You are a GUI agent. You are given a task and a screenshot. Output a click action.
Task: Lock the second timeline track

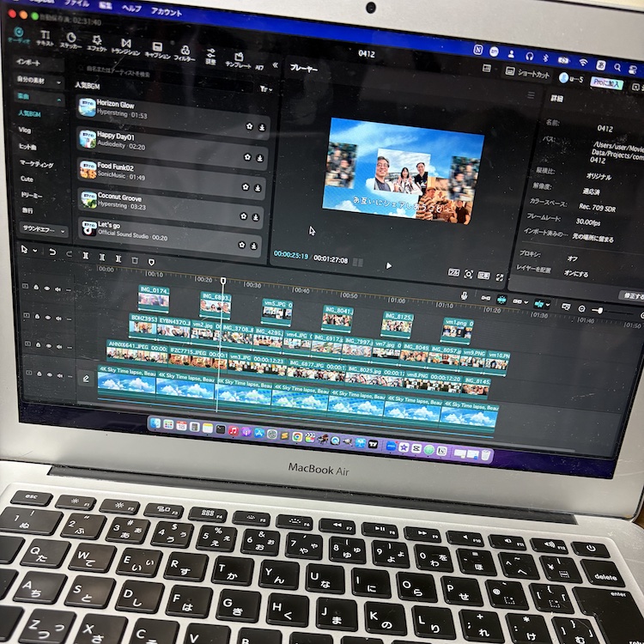click(37, 316)
